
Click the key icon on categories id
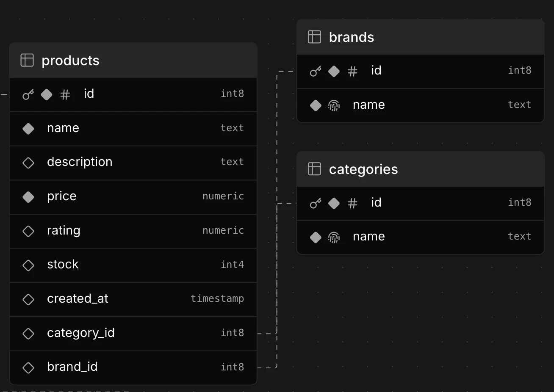(315, 203)
